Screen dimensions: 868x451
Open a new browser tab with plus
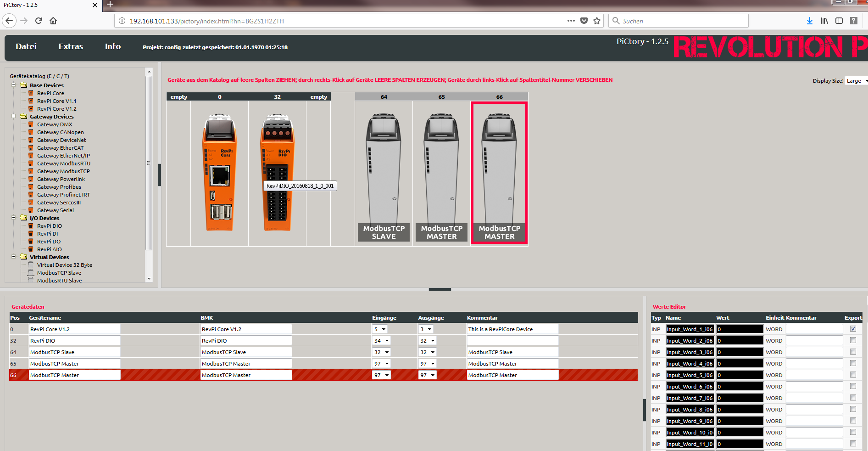(x=110, y=5)
